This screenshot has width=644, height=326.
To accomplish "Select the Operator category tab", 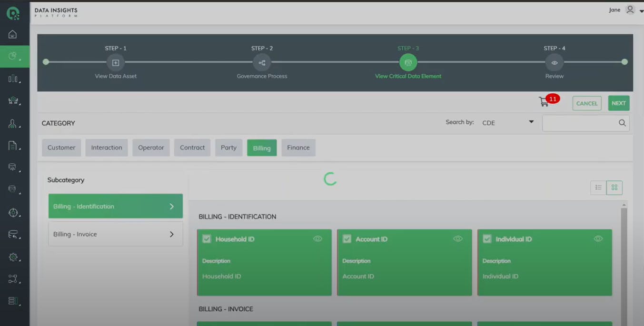I will [151, 148].
